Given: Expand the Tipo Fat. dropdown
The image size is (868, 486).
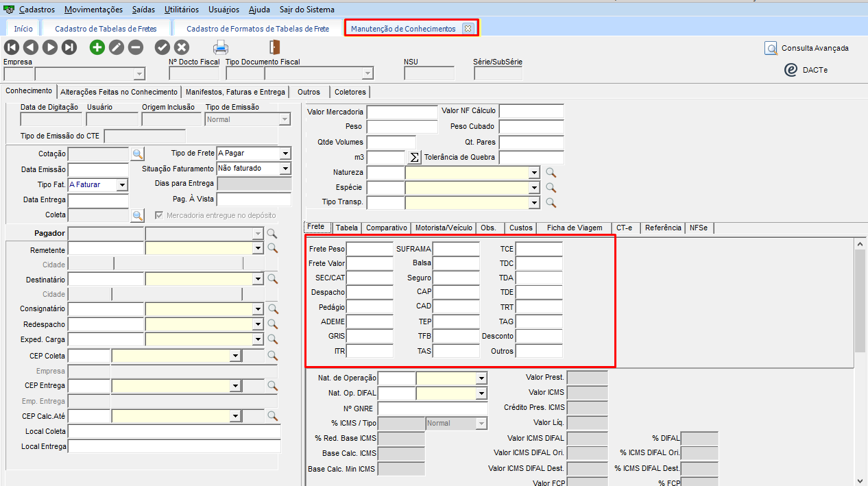Looking at the screenshot, I should click(122, 184).
